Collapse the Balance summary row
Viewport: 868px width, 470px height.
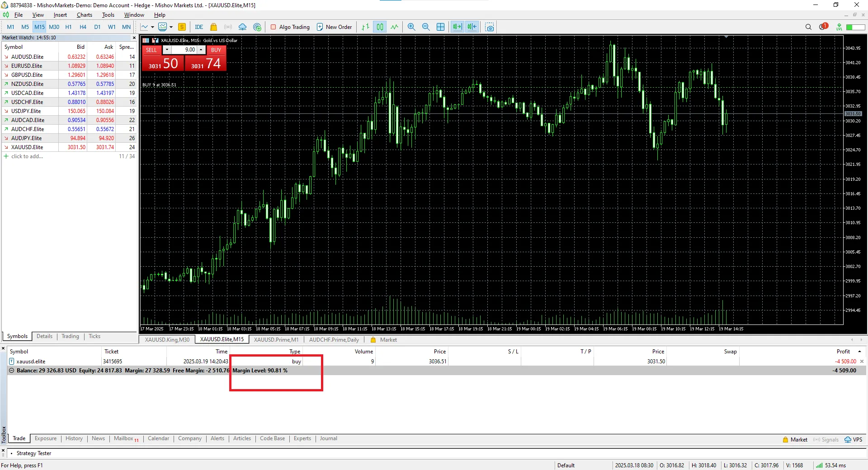12,371
